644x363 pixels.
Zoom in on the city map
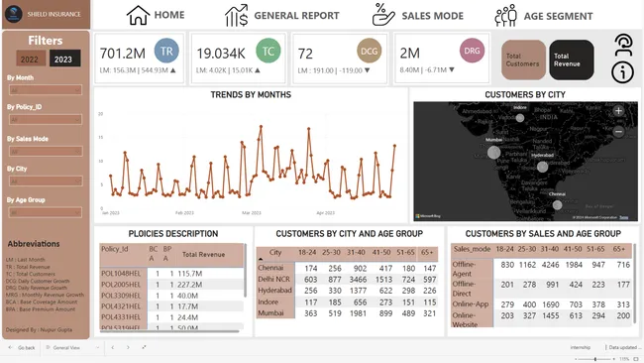(618, 110)
